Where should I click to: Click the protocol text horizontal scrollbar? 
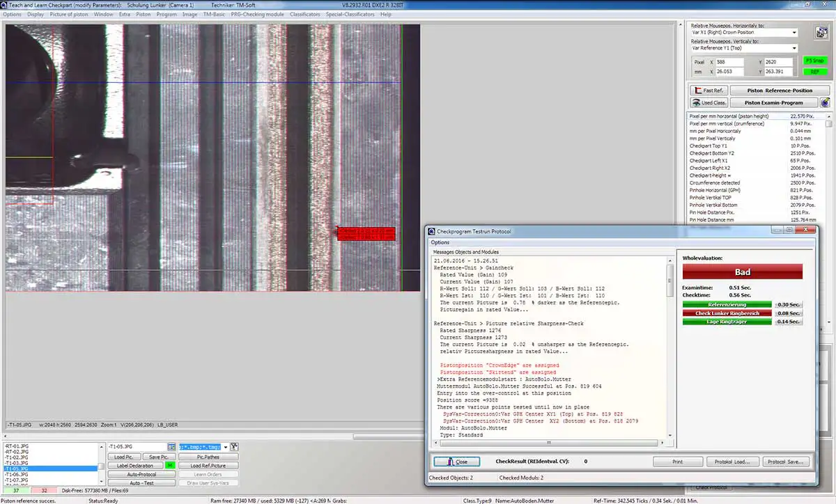[x=549, y=443]
